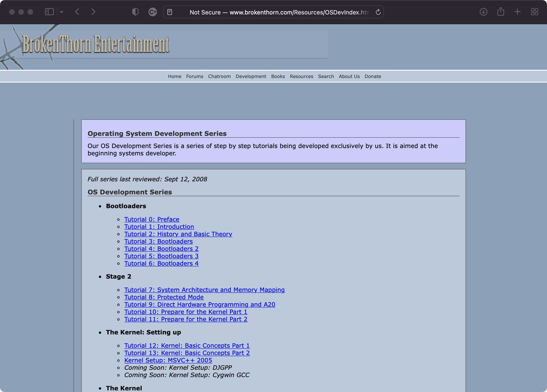This screenshot has height=392, width=547.
Task: Reload the current page
Action: [x=378, y=12]
